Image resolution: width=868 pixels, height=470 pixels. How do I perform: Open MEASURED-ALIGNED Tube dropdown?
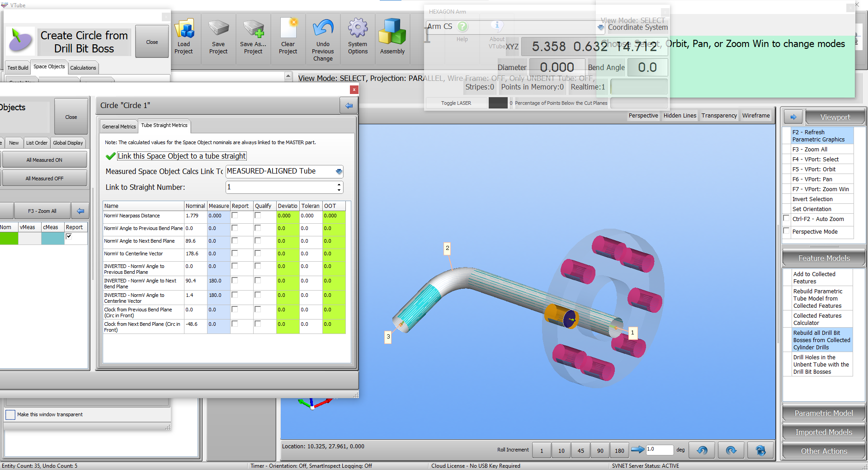click(x=339, y=171)
